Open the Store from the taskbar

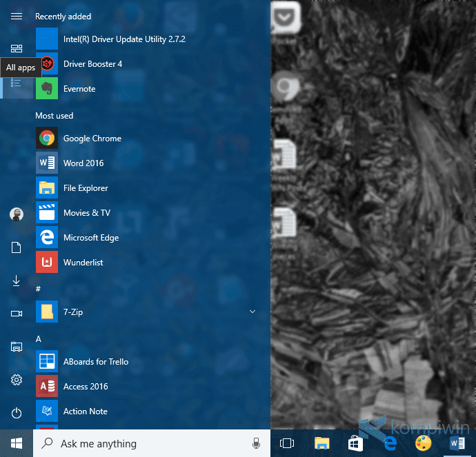[x=355, y=443]
